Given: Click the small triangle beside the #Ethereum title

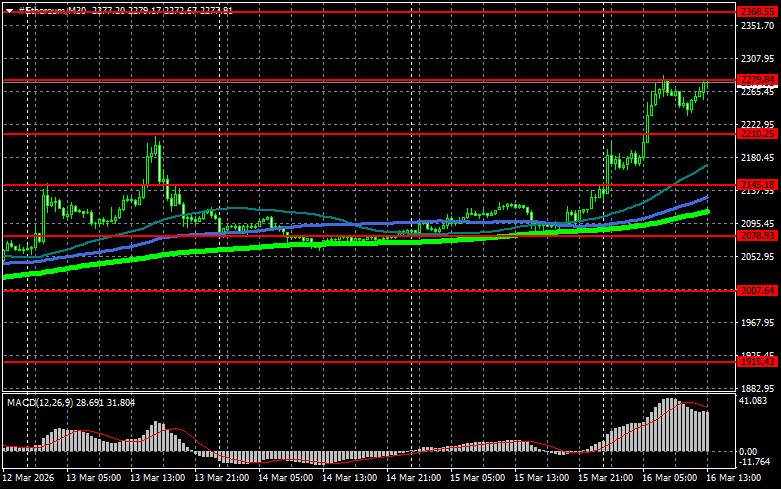Looking at the screenshot, I should (x=9, y=11).
